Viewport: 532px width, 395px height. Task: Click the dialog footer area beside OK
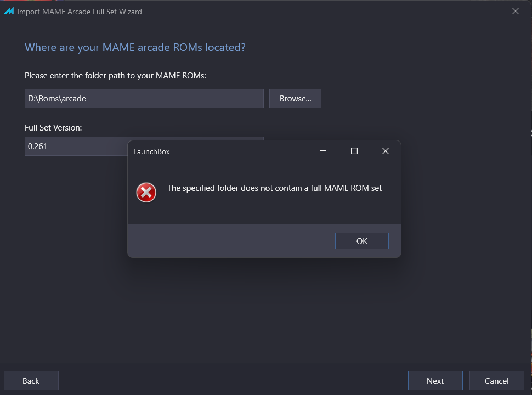[231, 241]
